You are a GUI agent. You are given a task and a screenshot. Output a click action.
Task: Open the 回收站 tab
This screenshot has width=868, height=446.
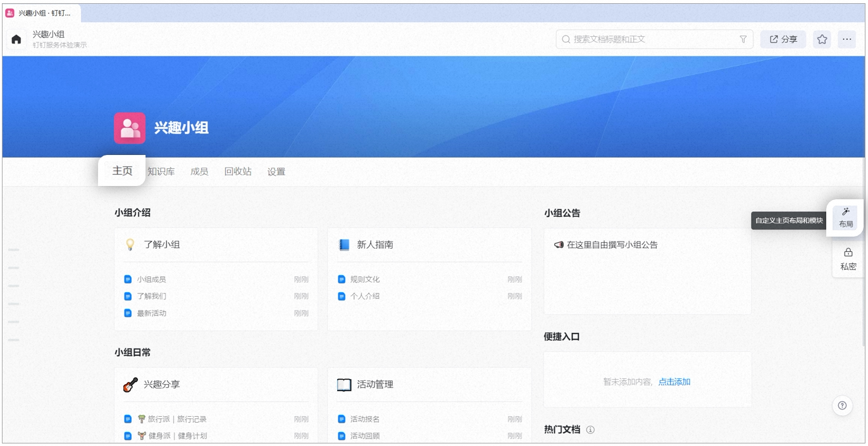coord(238,171)
